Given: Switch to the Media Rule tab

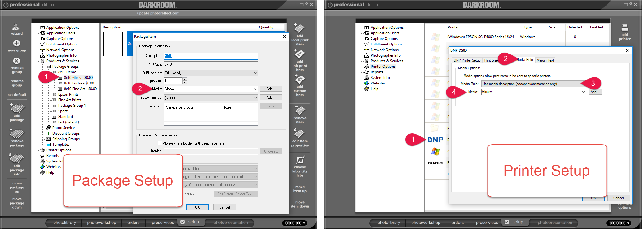Looking at the screenshot, I should (x=524, y=60).
